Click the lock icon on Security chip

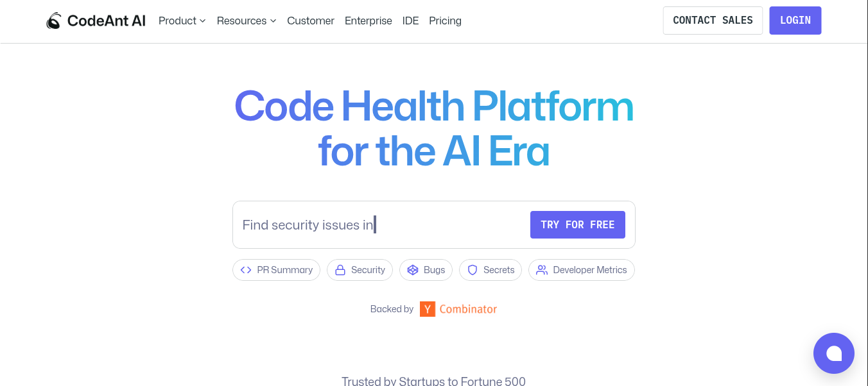click(x=340, y=270)
